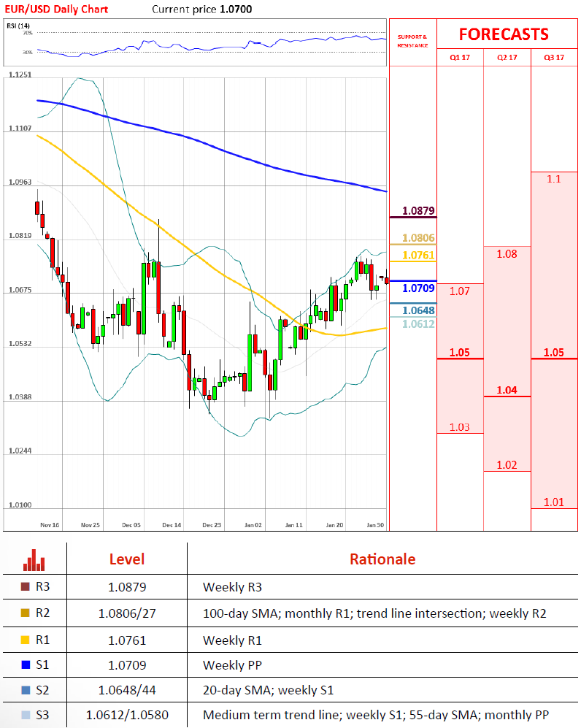Click the Q2 17 upper forecast 1.08
This screenshot has height=728, width=581.
pyautogui.click(x=507, y=254)
